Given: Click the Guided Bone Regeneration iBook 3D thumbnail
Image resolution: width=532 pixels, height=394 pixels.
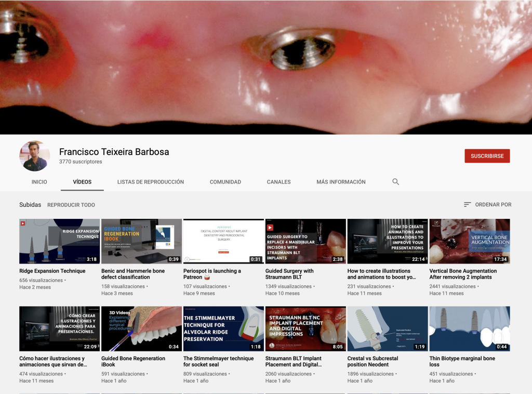Looking at the screenshot, I should (141, 329).
